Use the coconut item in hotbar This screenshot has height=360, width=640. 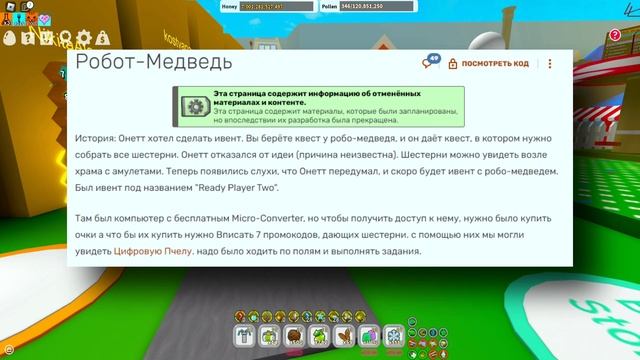click(294, 336)
